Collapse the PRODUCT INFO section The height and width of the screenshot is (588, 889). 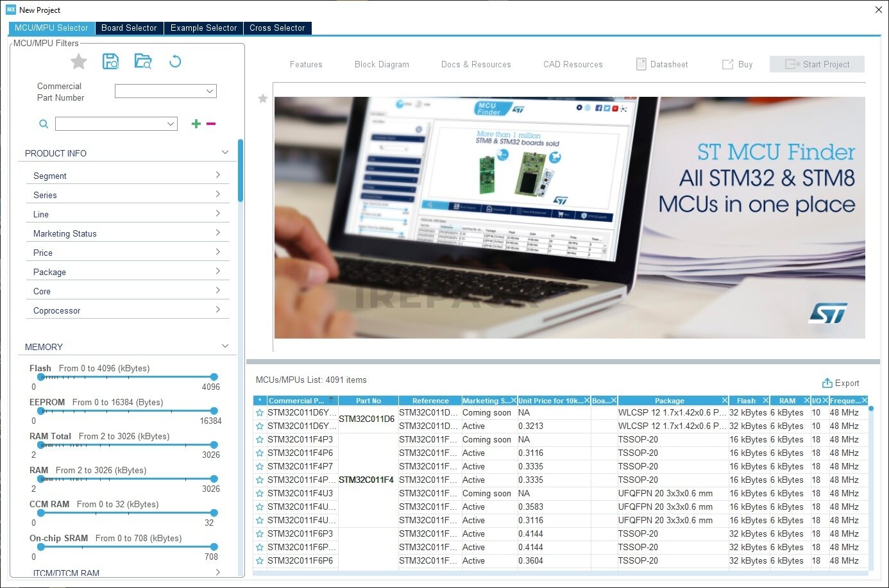tap(224, 153)
